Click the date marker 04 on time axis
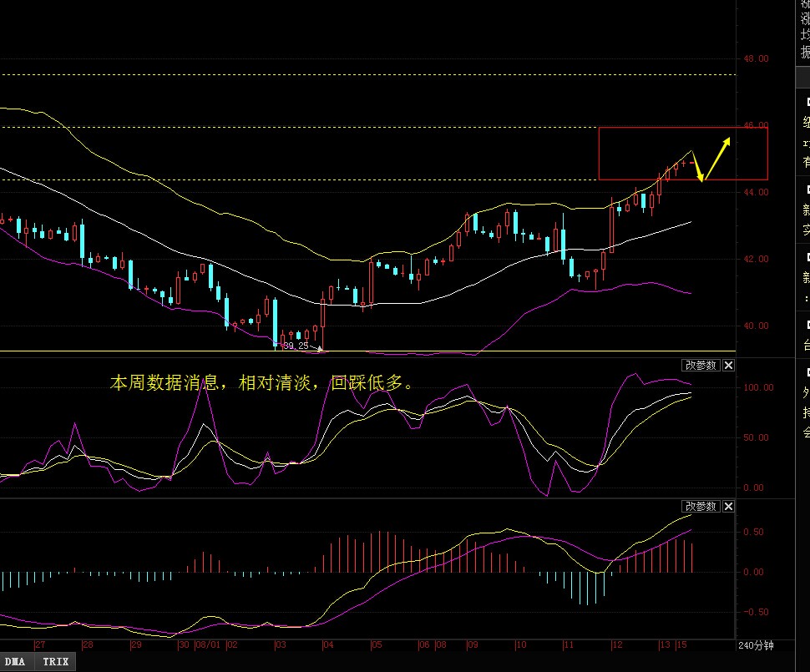The width and height of the screenshot is (810, 672). (x=328, y=645)
